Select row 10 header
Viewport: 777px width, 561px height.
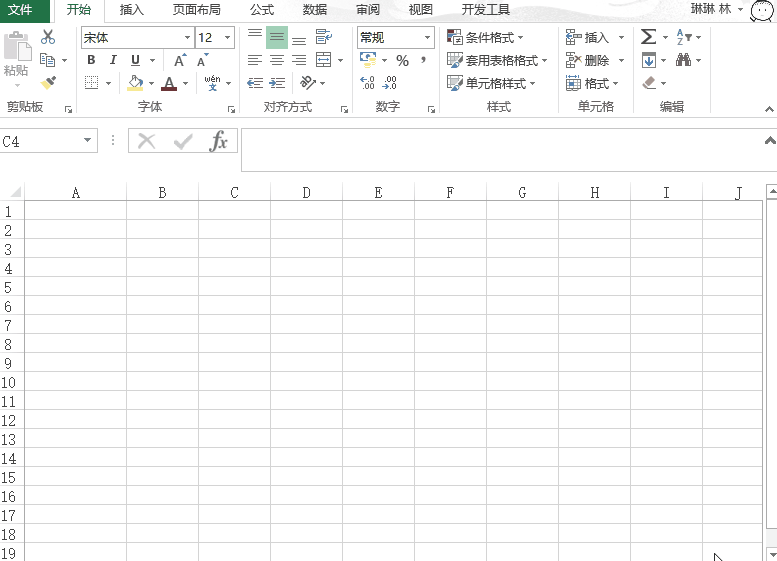pos(8,383)
